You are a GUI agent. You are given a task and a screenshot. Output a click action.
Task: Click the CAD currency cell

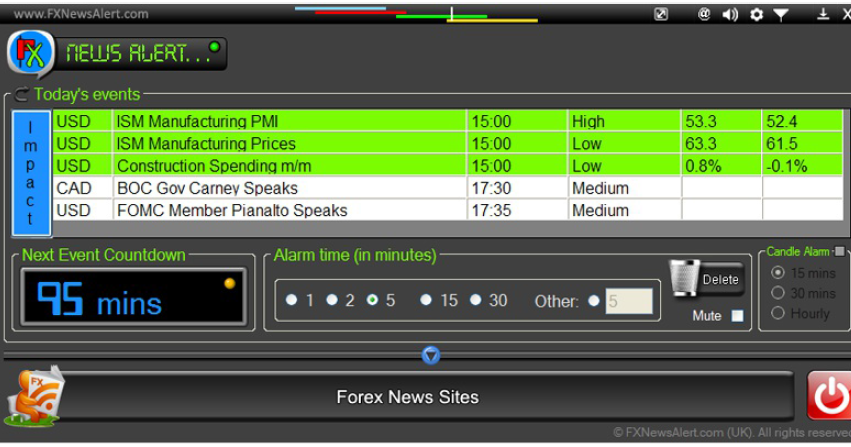point(82,188)
